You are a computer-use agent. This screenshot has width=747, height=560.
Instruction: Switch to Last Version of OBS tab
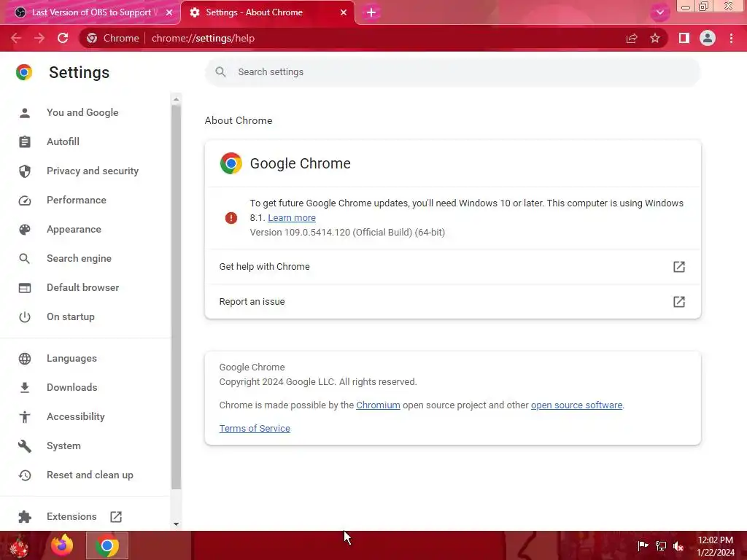tap(91, 12)
